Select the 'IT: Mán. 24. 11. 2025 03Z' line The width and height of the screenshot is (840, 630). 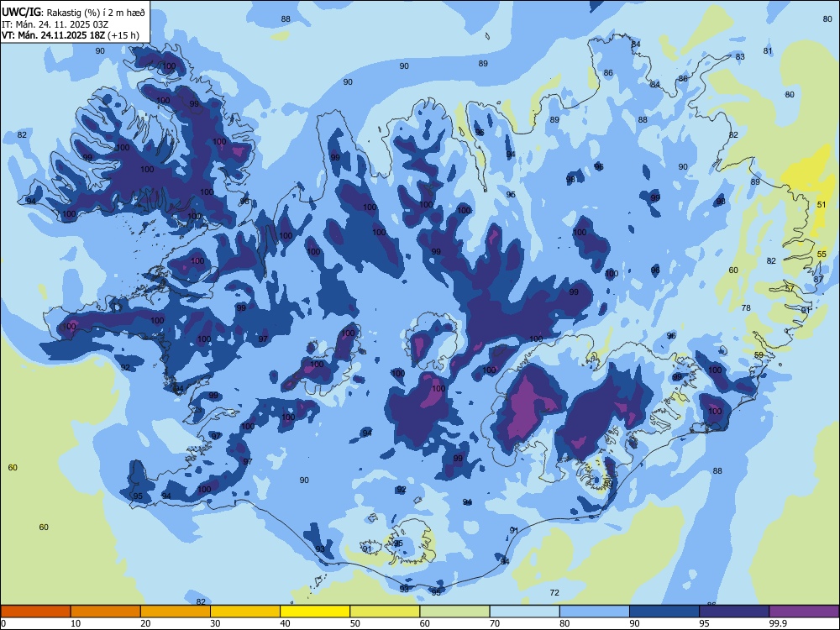pyautogui.click(x=55, y=24)
